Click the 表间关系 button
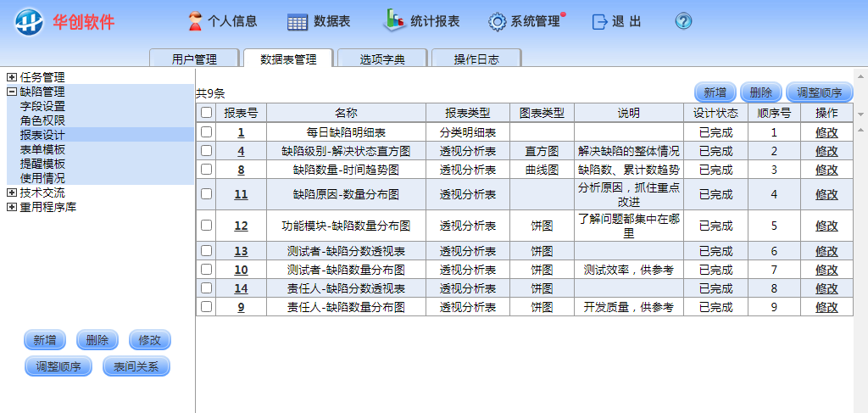Screen dimensions: 868x413 (x=136, y=367)
